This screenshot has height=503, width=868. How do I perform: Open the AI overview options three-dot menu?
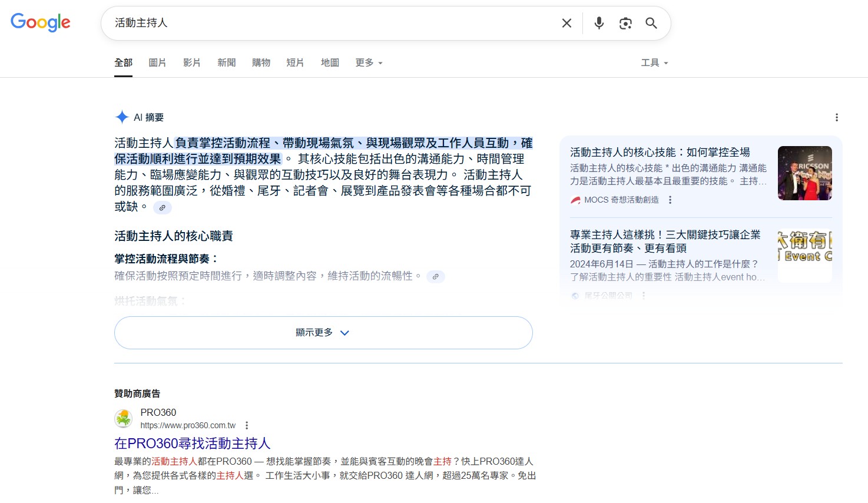coord(837,117)
